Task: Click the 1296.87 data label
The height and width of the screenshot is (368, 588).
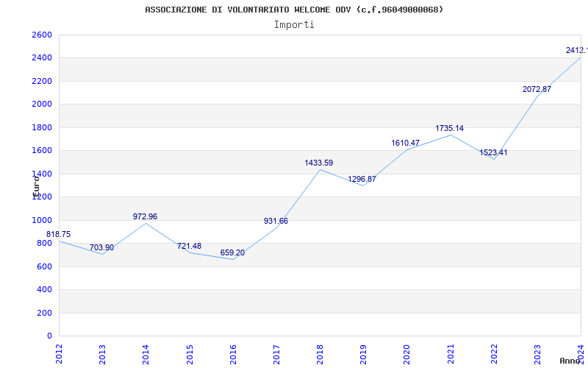Action: [362, 179]
